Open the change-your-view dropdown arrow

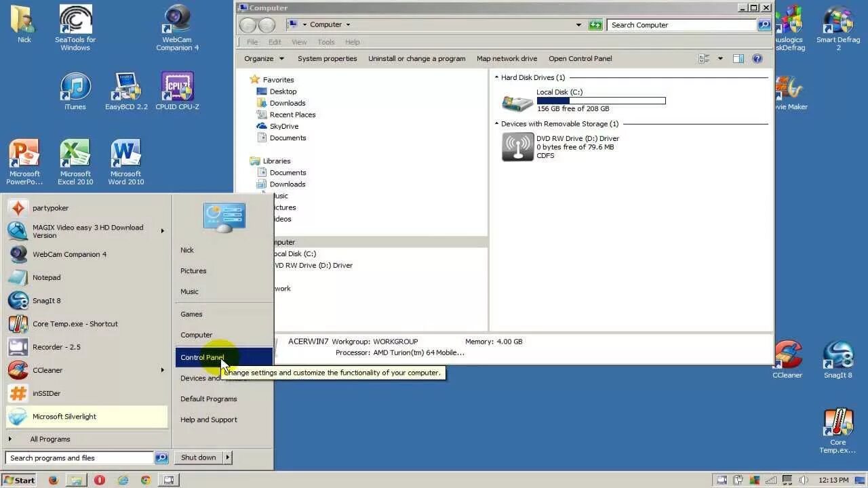[720, 59]
